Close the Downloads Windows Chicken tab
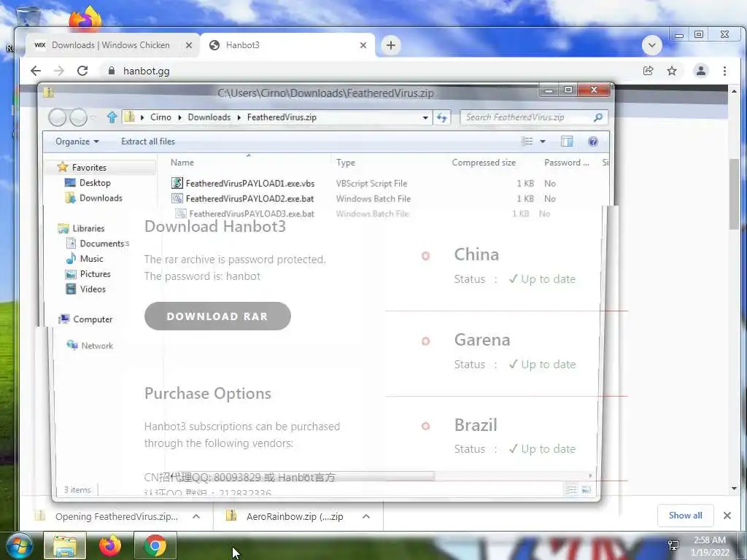Image resolution: width=747 pixels, height=560 pixels. point(189,45)
